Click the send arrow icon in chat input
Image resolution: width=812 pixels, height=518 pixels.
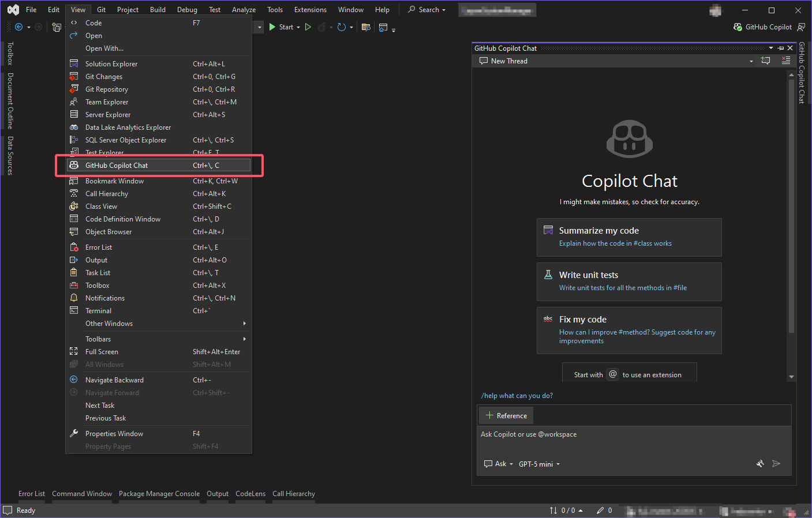point(776,464)
